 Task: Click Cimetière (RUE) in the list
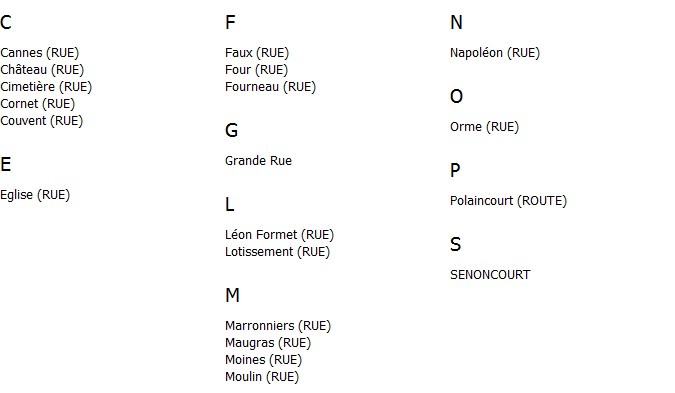tap(46, 87)
